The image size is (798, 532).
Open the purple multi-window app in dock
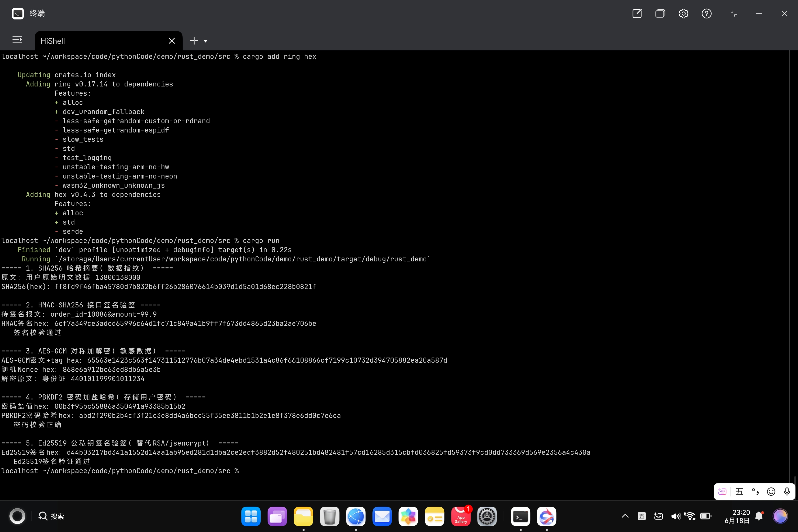click(277, 516)
